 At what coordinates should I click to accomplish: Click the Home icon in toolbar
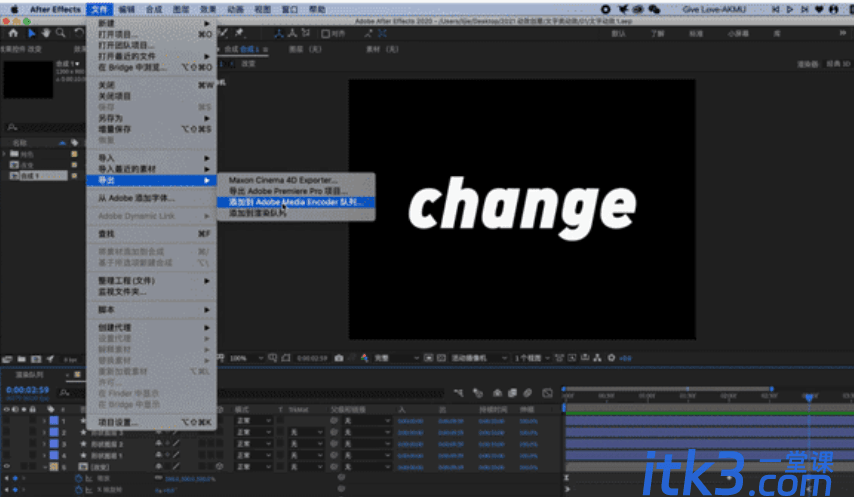pyautogui.click(x=13, y=33)
